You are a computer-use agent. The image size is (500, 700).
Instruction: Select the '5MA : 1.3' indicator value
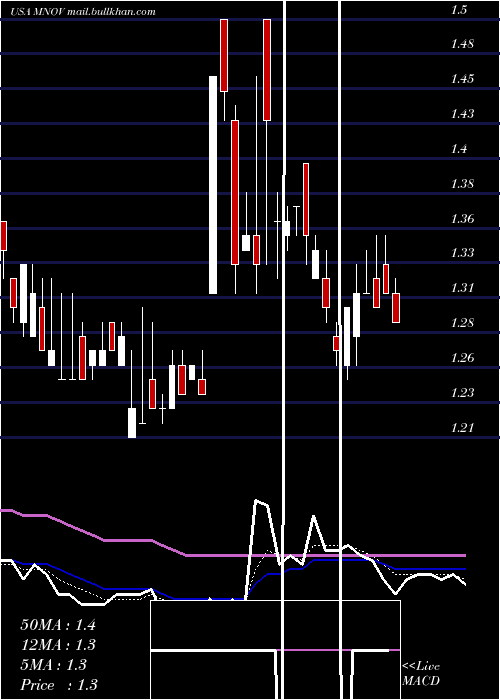point(54,665)
